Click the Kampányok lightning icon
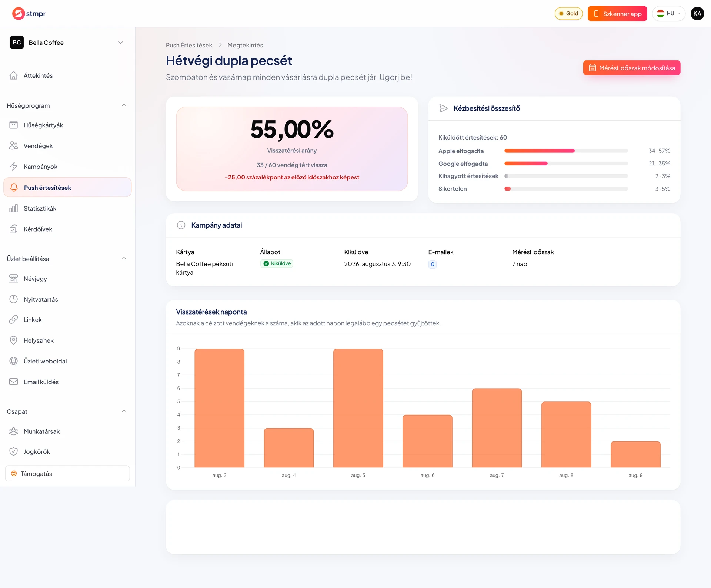Image resolution: width=711 pixels, height=588 pixels. pyautogui.click(x=14, y=167)
